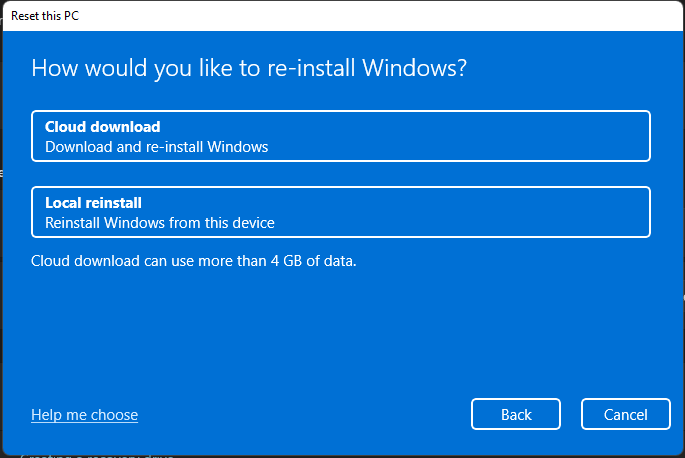685x458 pixels.
Task: Click the re-install Windows question heading
Action: pos(250,69)
